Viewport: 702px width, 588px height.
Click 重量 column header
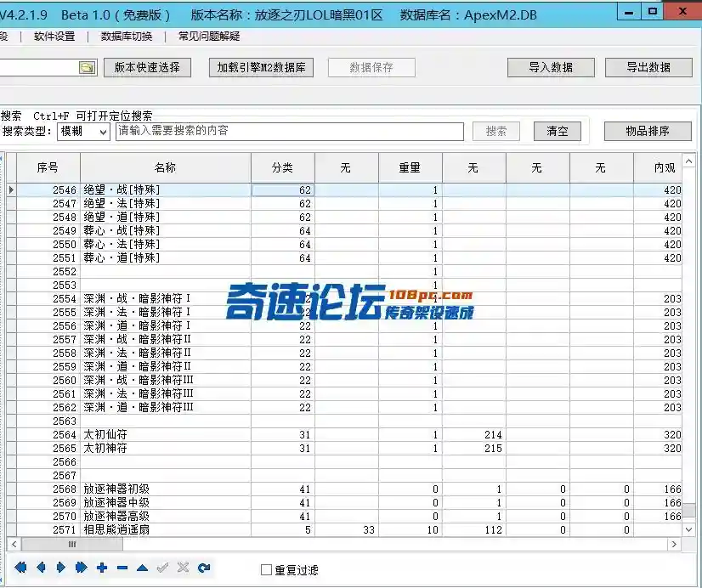410,167
